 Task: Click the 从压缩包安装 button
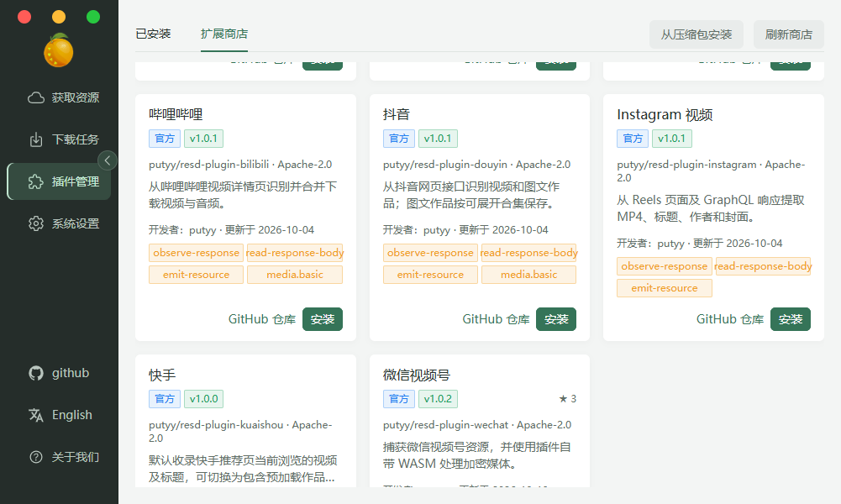696,34
